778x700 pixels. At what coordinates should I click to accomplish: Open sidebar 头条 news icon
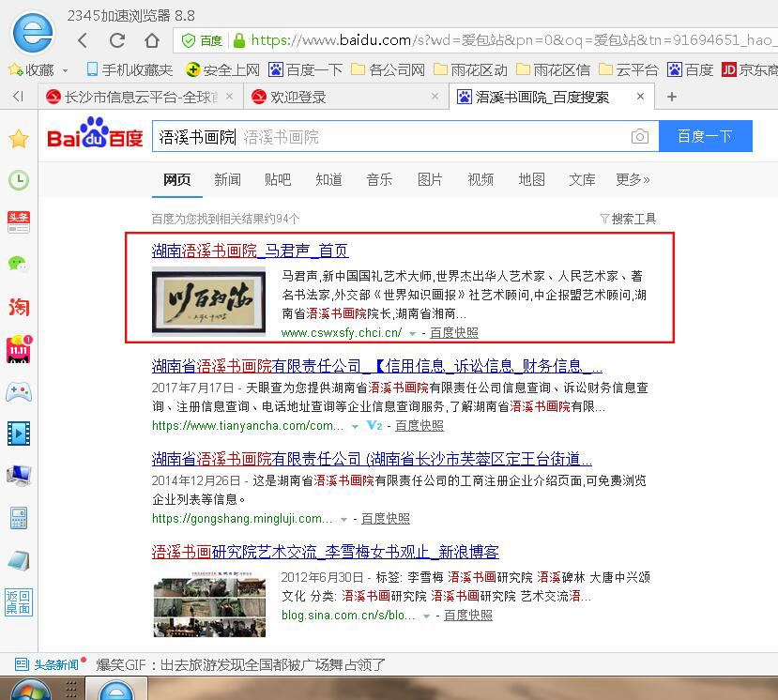(x=19, y=221)
